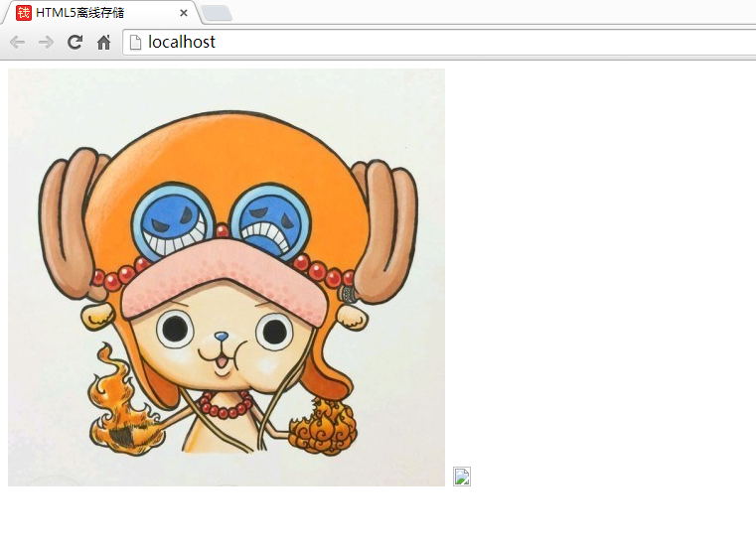
Task: Click the page icon in address bar
Action: point(135,43)
